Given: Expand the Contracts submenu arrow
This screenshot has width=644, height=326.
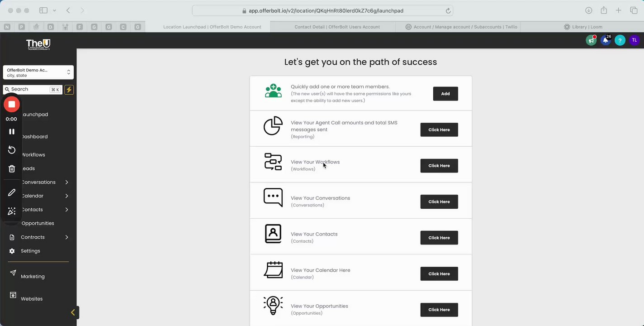Looking at the screenshot, I should 66,237.
